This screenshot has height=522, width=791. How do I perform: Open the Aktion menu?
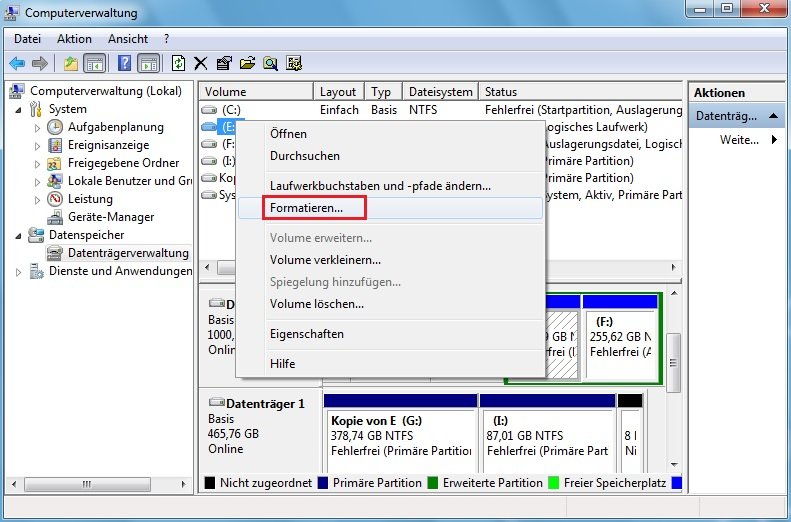[74, 39]
